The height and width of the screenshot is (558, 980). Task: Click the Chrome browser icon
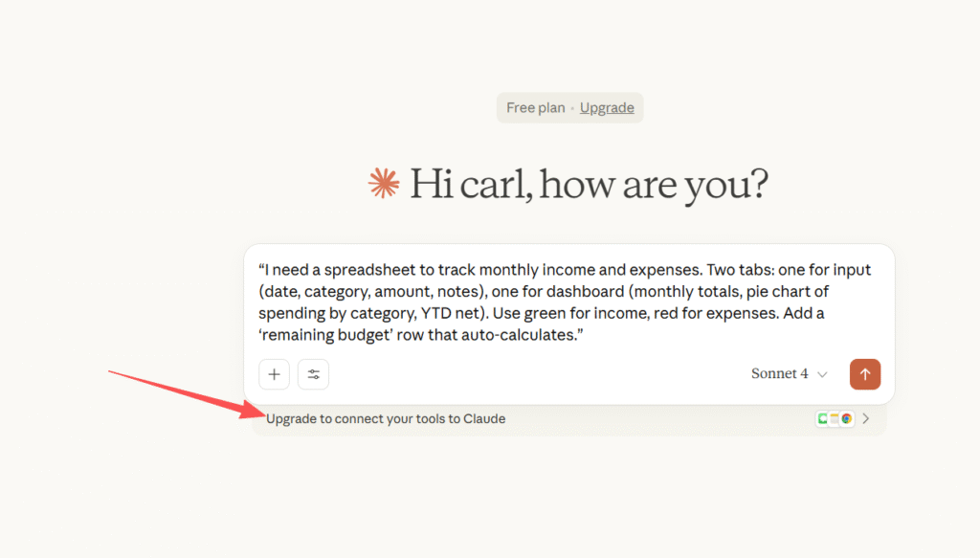point(846,418)
